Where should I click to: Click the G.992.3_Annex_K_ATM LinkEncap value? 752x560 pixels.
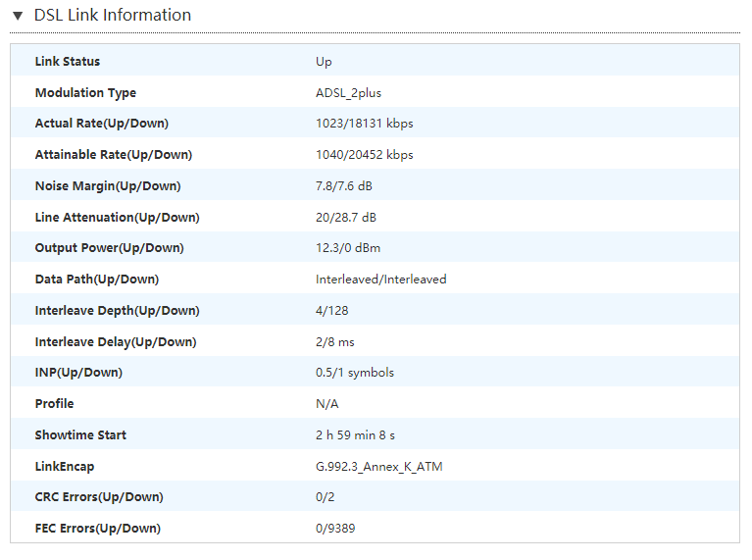[x=378, y=467]
